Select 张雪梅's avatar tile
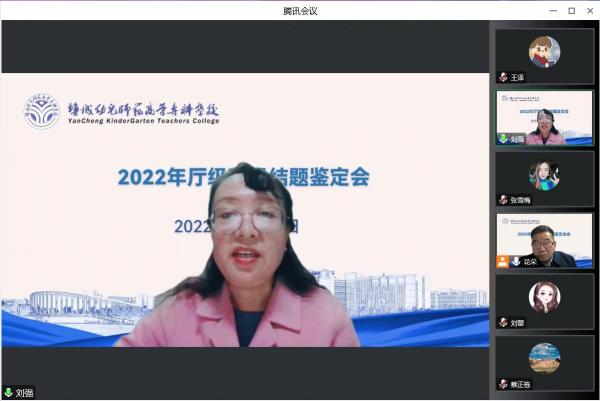Viewport: 600px width, 401px height. 544,174
